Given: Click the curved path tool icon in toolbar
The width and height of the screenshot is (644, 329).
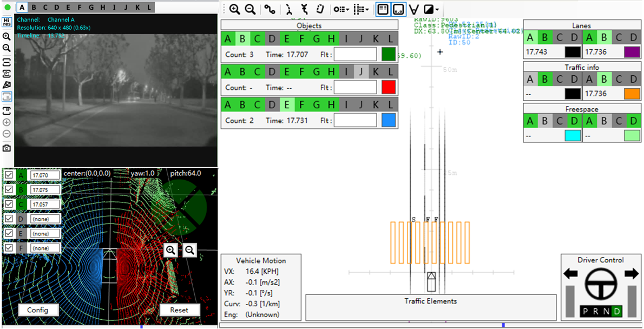Looking at the screenshot, I should pyautogui.click(x=269, y=9).
